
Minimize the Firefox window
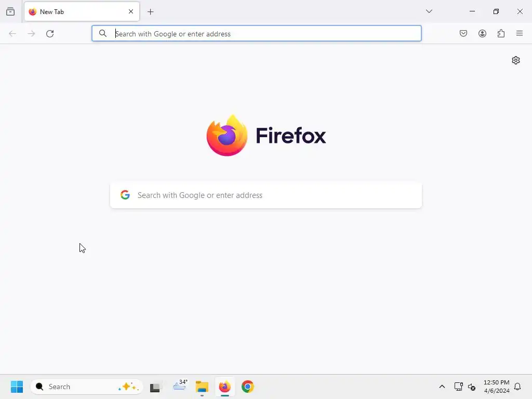point(472,11)
